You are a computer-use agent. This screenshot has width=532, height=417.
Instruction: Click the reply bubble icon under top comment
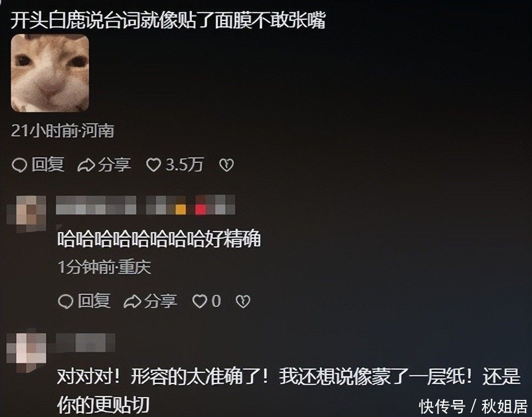19,166
